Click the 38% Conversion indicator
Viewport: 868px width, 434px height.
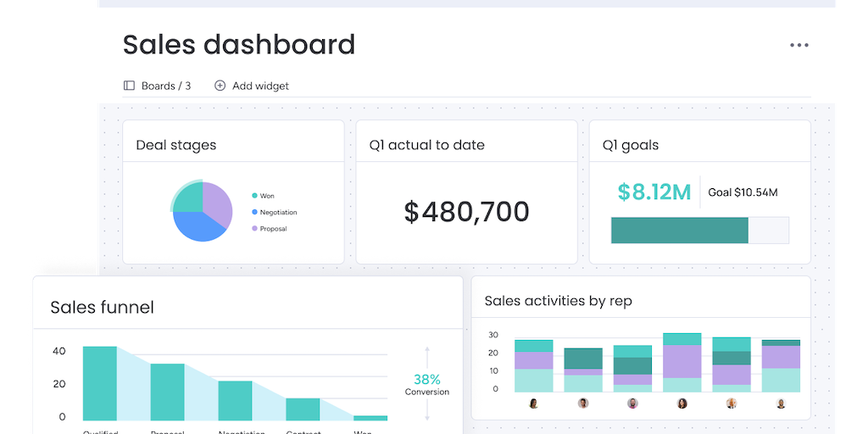(427, 384)
